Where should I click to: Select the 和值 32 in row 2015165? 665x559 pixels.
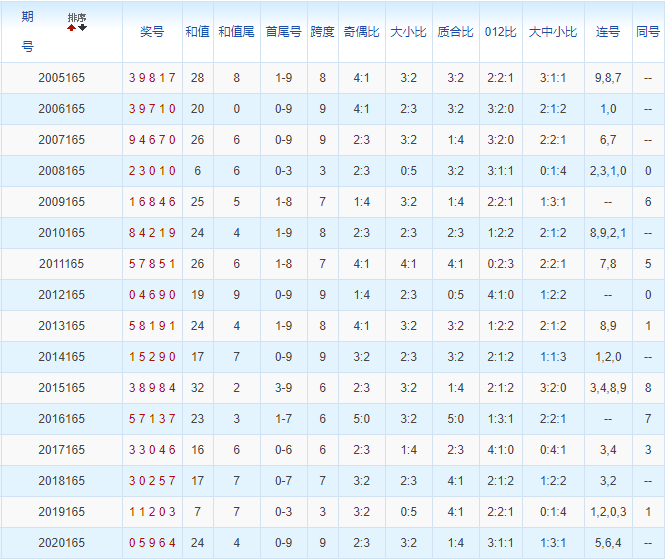(198, 387)
